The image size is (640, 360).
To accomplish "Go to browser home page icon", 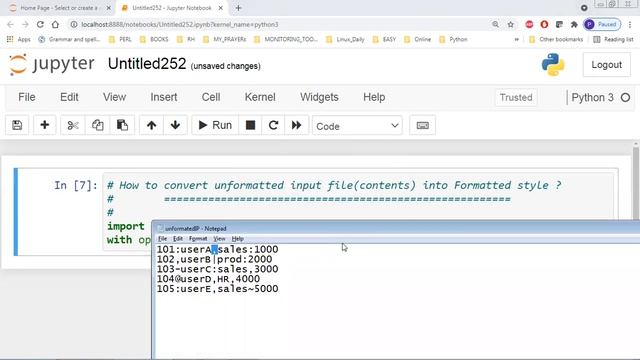I will pyautogui.click(x=55, y=24).
